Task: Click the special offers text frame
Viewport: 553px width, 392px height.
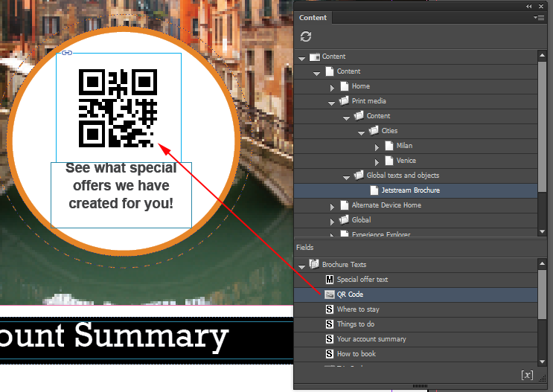Action: (x=121, y=195)
